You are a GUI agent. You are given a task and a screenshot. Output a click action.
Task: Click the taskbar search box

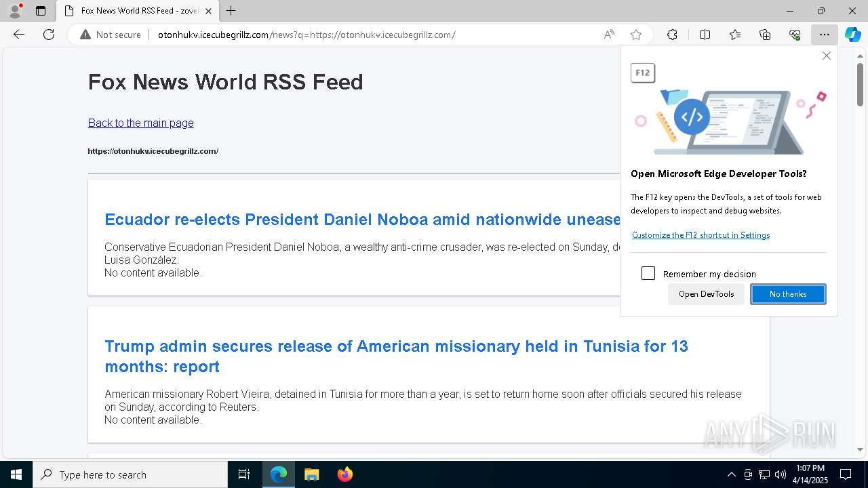coord(130,474)
